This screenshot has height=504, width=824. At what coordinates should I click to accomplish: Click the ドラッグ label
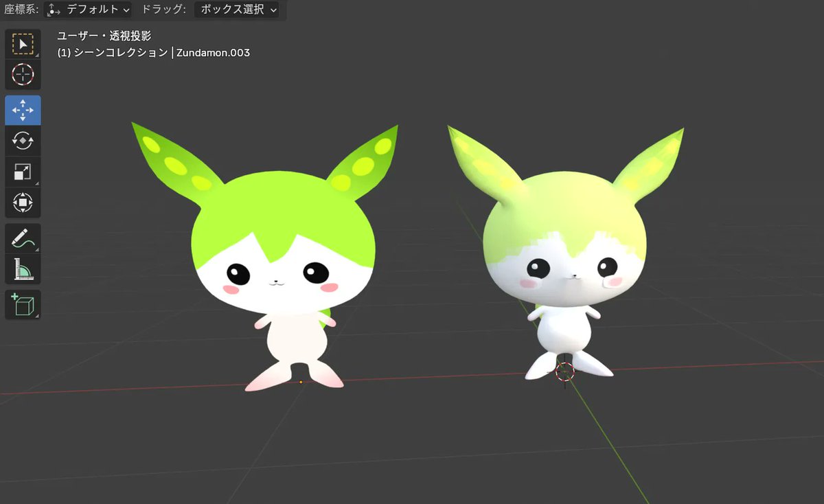[163, 10]
